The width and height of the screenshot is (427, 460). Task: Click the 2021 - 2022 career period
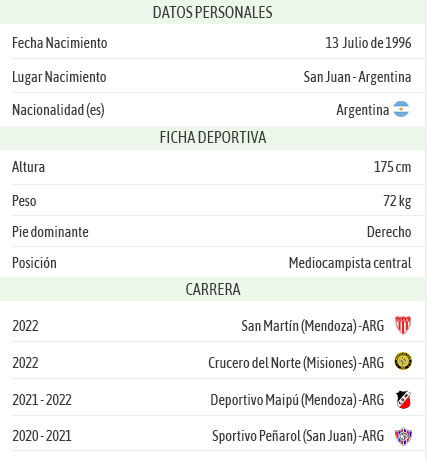pyautogui.click(x=42, y=400)
